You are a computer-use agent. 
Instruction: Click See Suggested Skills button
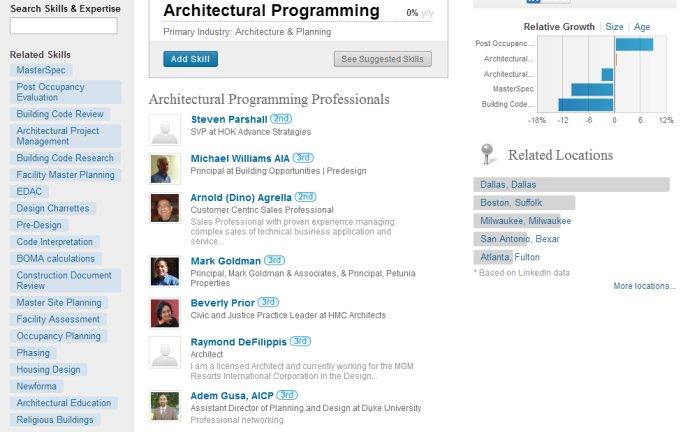tap(382, 59)
